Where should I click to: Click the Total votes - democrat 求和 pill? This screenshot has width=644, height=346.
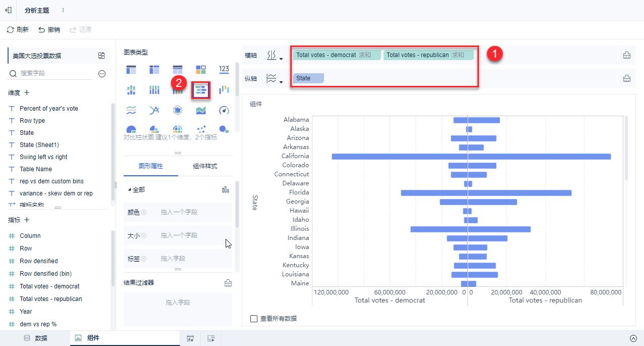[337, 55]
